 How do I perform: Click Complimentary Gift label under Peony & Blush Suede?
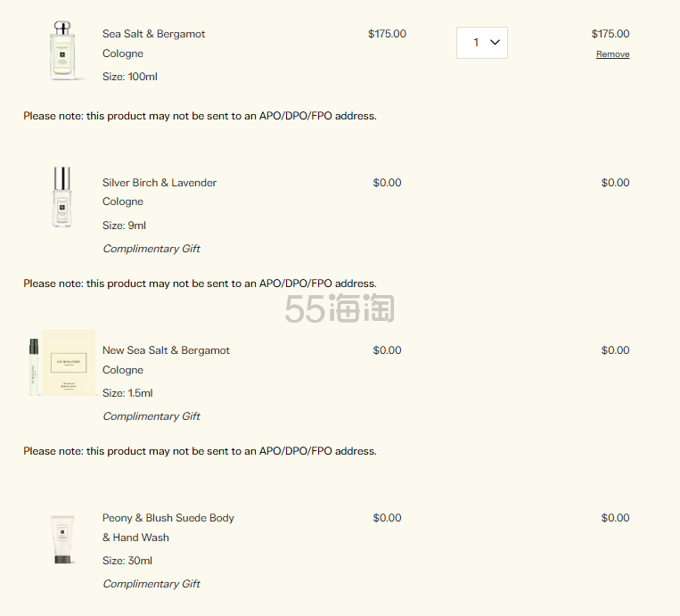click(x=152, y=584)
